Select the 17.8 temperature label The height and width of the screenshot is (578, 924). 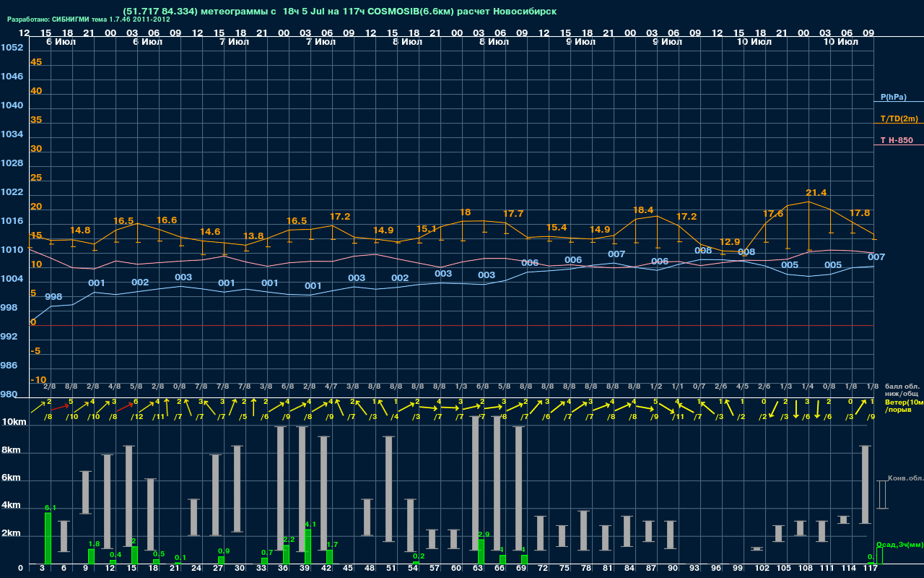click(860, 213)
